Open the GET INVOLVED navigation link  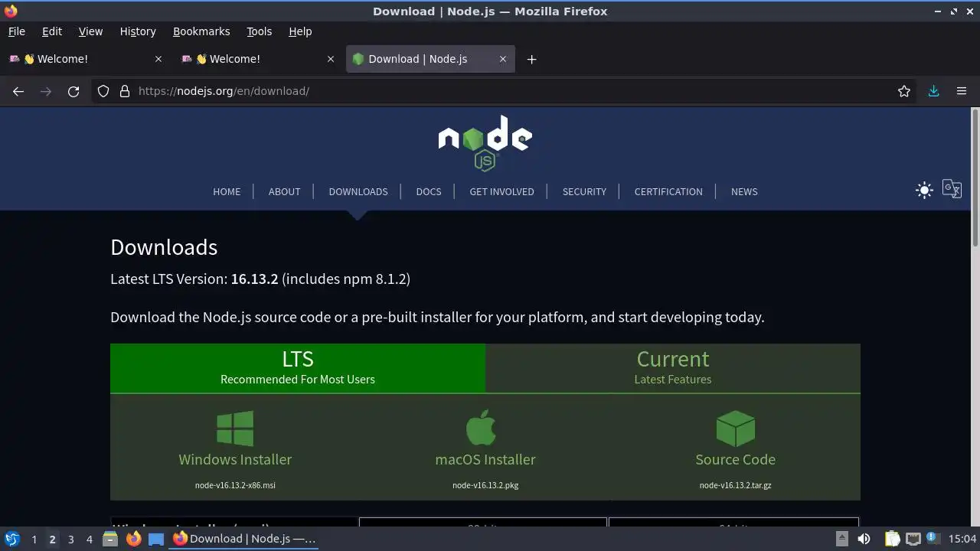tap(501, 191)
